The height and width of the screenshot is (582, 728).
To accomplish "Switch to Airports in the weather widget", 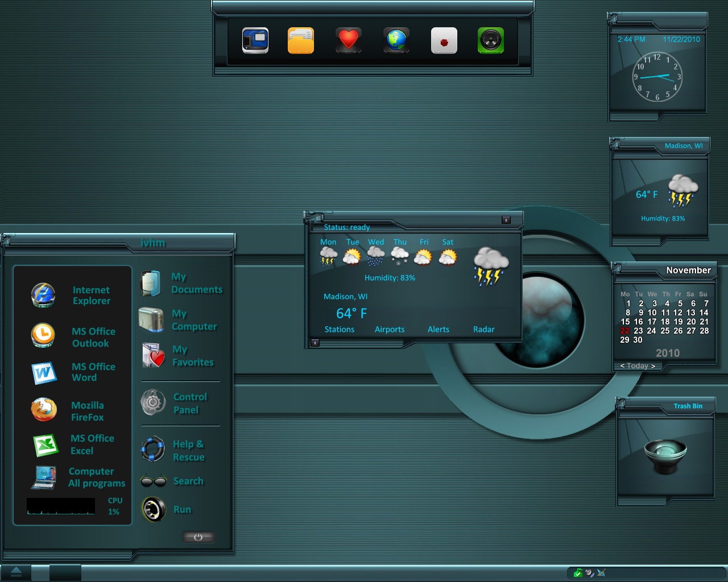I will pos(390,330).
